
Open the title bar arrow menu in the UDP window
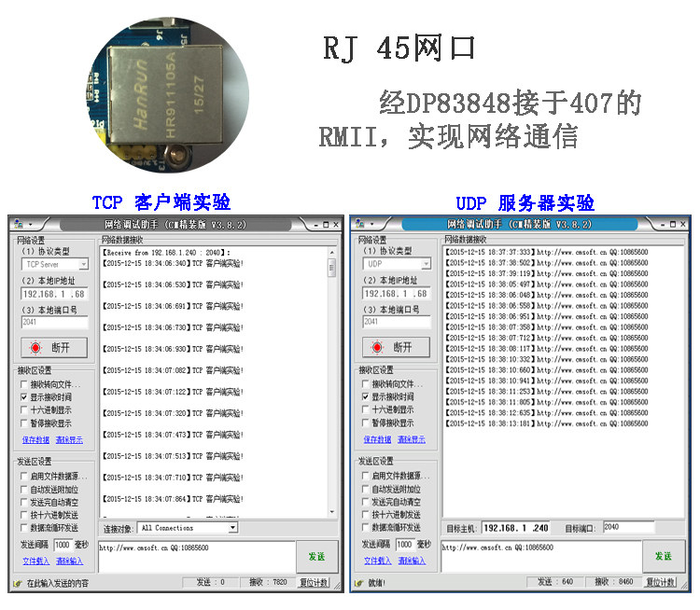click(x=371, y=224)
